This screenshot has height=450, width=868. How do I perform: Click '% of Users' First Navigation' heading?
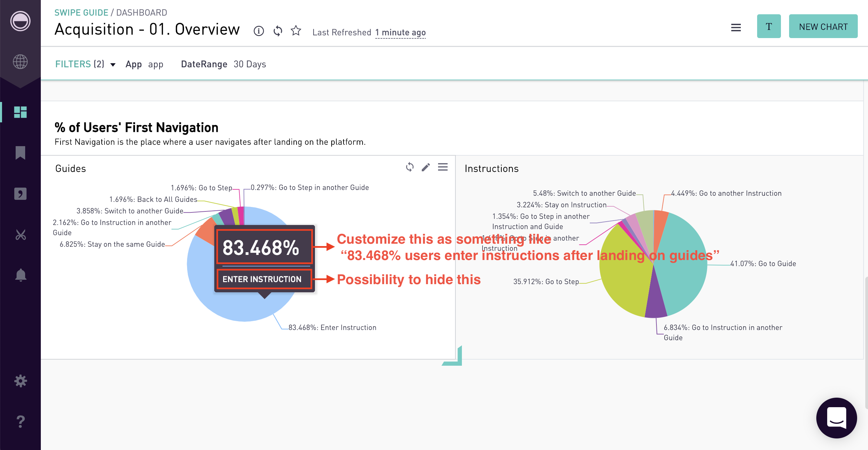click(136, 127)
